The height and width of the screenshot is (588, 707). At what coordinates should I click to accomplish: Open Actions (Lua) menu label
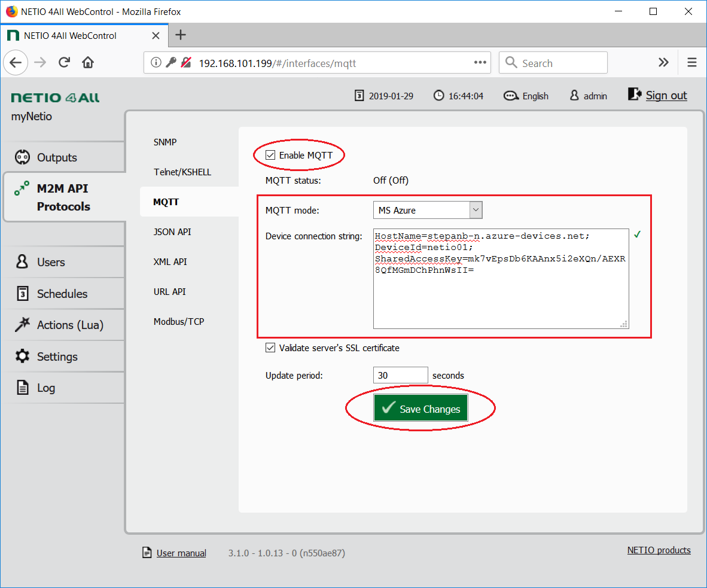point(71,325)
